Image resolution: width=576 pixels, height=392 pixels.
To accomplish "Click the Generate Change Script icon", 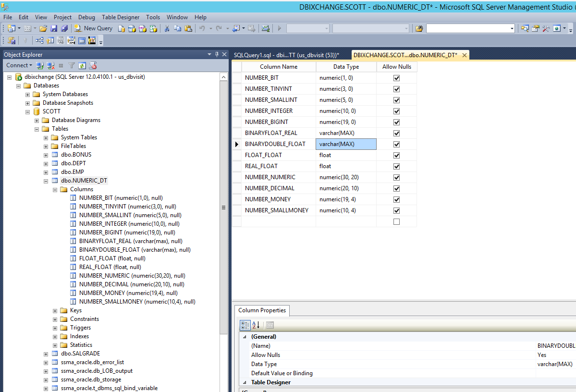I will 12,40.
